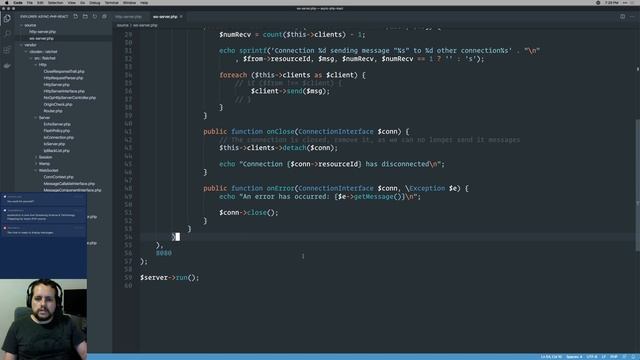
Task: Click the Spaces indentation status item
Action: (574, 357)
